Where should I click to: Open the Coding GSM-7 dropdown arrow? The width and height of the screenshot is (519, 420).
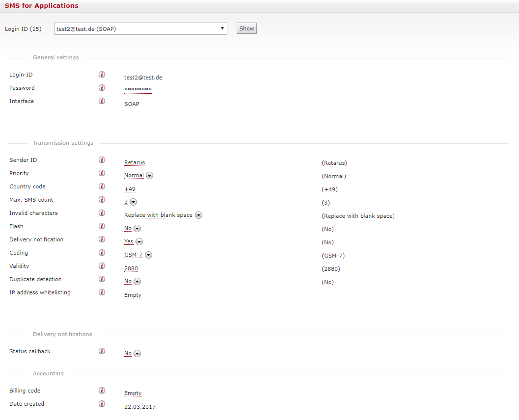tap(149, 255)
